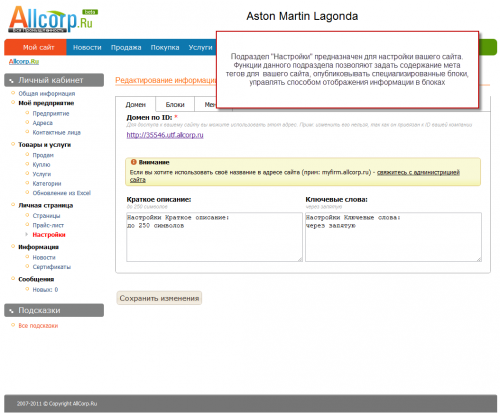This screenshot has height=413, width=500.
Task: Open the Покупка navigation item
Action: [x=165, y=47]
